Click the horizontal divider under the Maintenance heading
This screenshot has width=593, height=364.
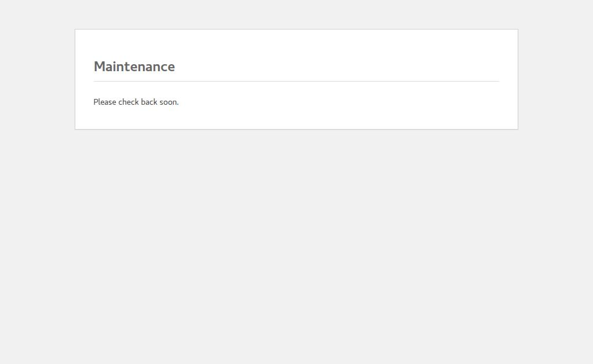click(x=296, y=81)
